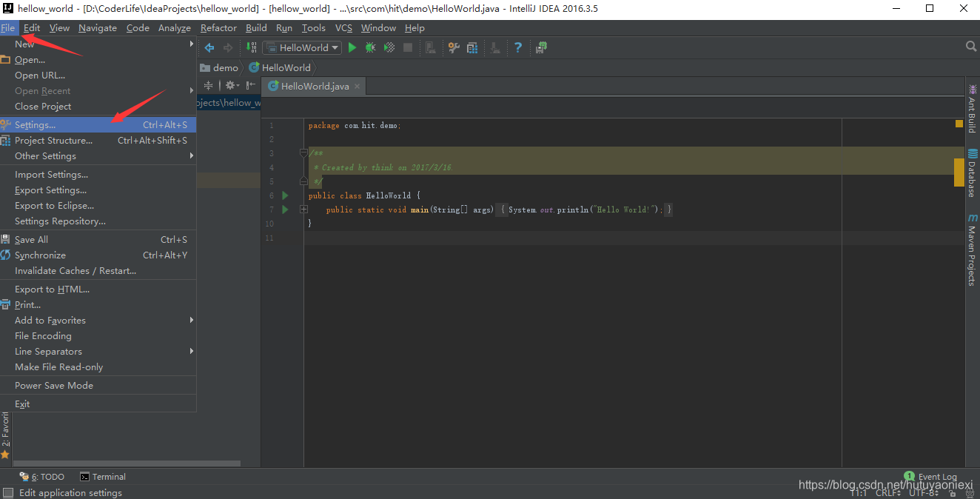Click the Stop square icon in toolbar
Screen dimensions: 980x499
click(x=408, y=47)
